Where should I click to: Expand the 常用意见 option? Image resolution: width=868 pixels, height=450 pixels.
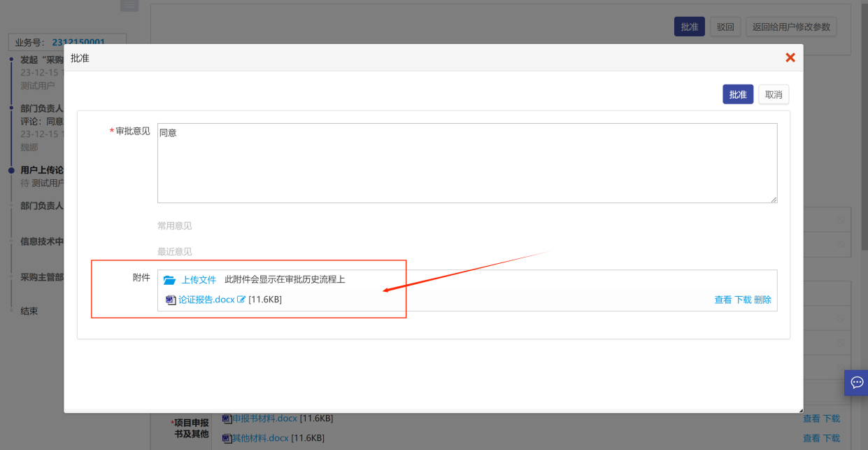point(174,226)
